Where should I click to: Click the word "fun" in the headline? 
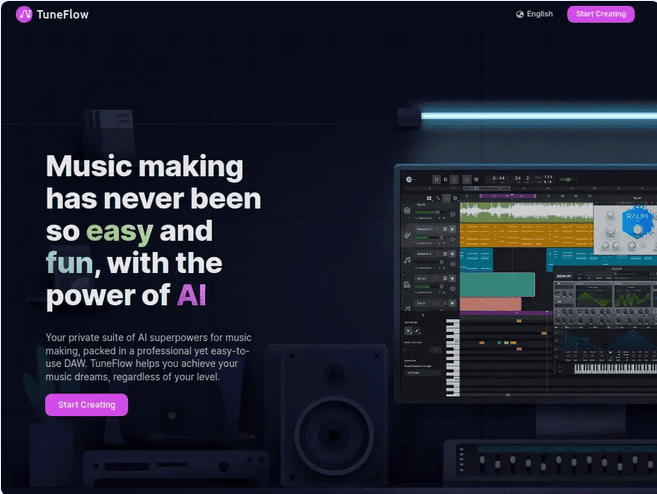tap(69, 263)
